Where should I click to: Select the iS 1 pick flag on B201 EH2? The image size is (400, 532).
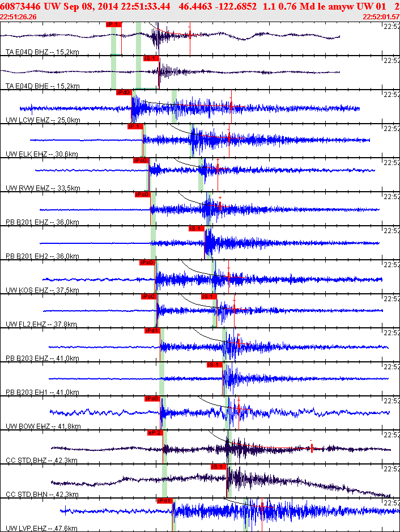197,229
